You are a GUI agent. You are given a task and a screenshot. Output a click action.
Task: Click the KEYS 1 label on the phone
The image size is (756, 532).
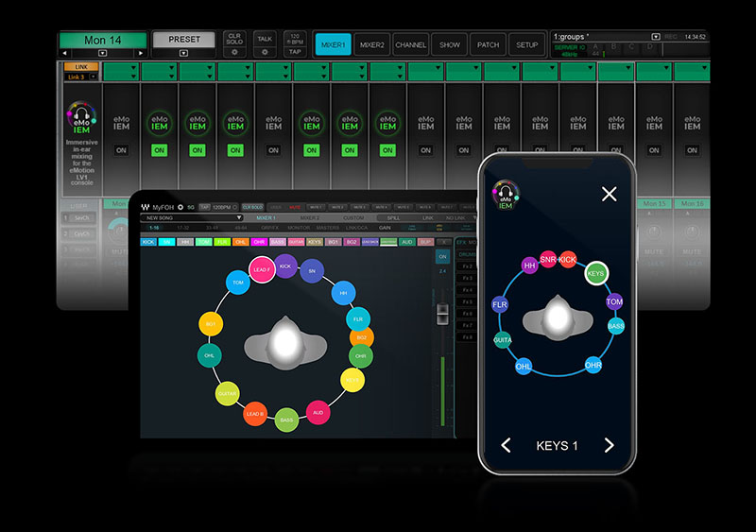click(x=557, y=446)
